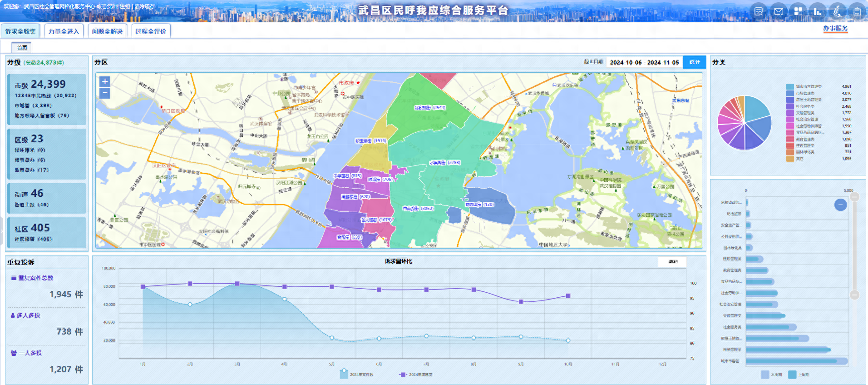Click the lower handle of bar chart zoom slider

tap(854, 295)
